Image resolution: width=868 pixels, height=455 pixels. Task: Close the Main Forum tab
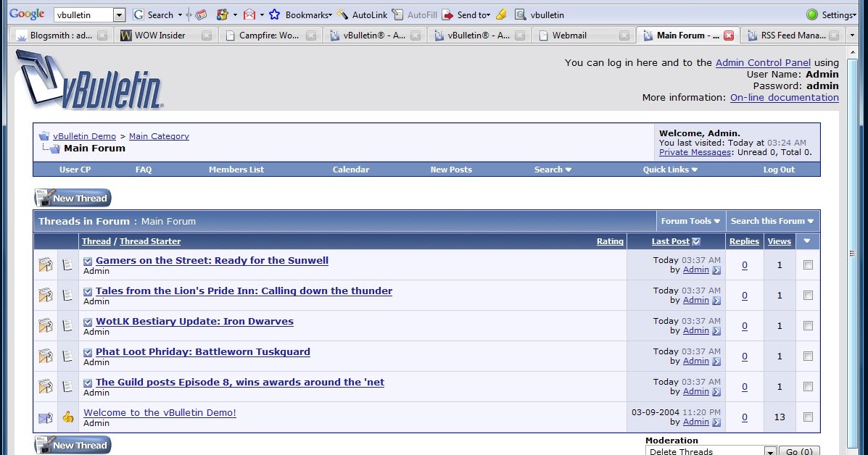[729, 36]
